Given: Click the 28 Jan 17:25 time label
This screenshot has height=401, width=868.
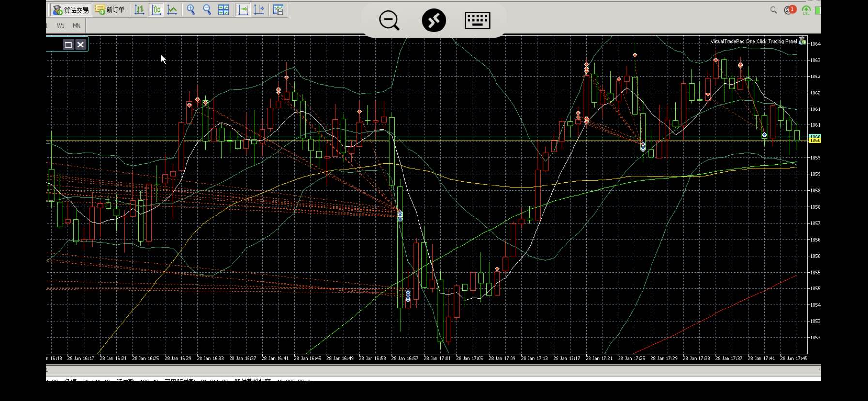Looking at the screenshot, I should pos(631,358).
